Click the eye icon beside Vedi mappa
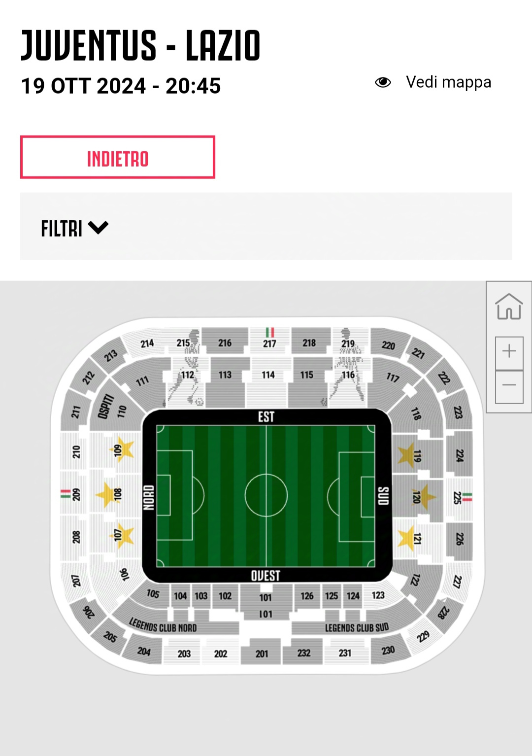Viewport: 532px width, 756px height. tap(383, 82)
